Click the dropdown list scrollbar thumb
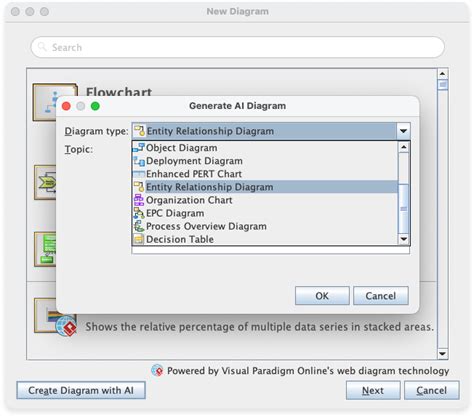474x417 pixels. [x=404, y=209]
